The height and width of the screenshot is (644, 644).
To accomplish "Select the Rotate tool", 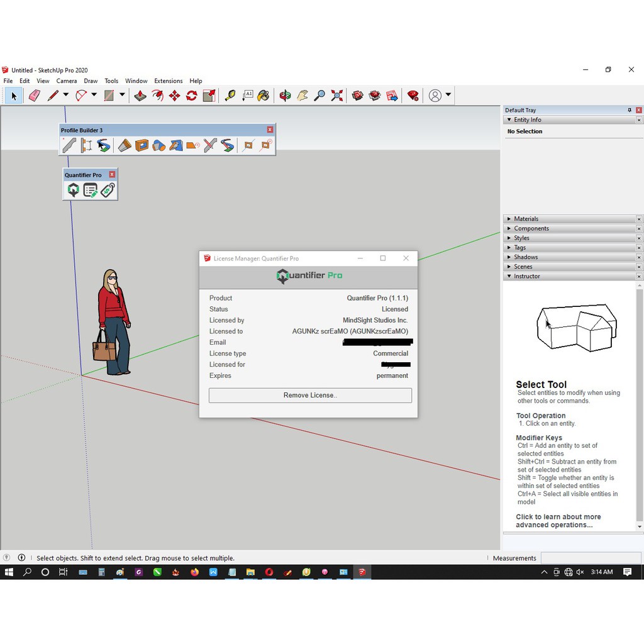I will (x=191, y=95).
